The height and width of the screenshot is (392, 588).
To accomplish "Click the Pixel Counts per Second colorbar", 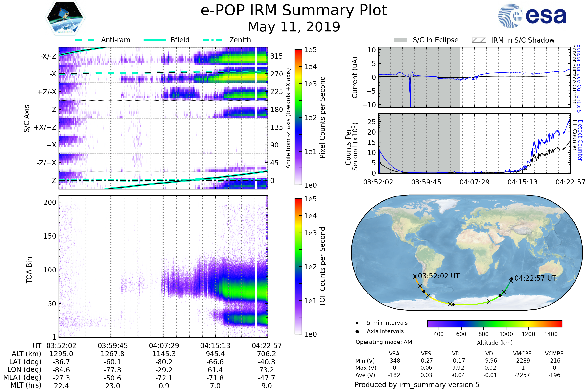I will tap(298, 117).
